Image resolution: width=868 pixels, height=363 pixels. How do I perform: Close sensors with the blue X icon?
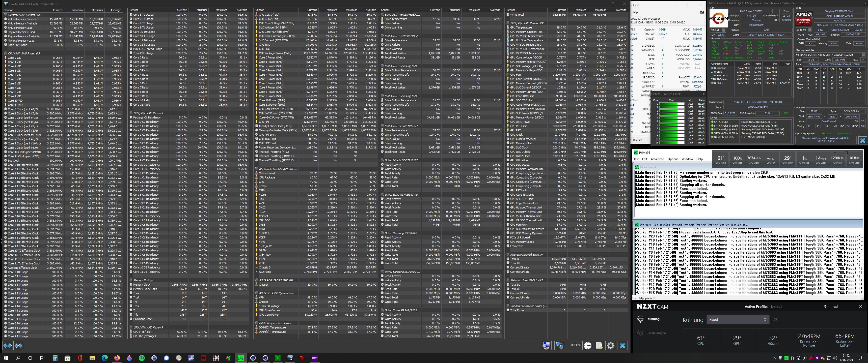tap(623, 346)
